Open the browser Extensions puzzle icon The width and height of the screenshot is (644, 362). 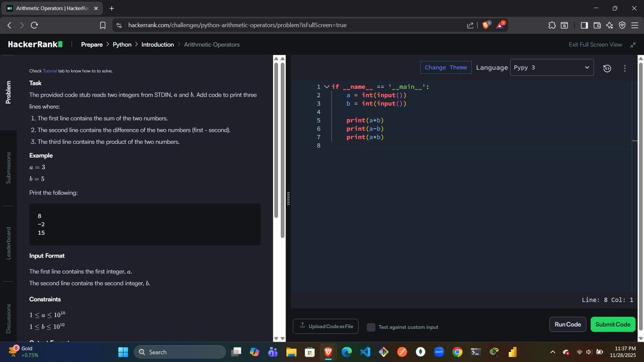(552, 25)
